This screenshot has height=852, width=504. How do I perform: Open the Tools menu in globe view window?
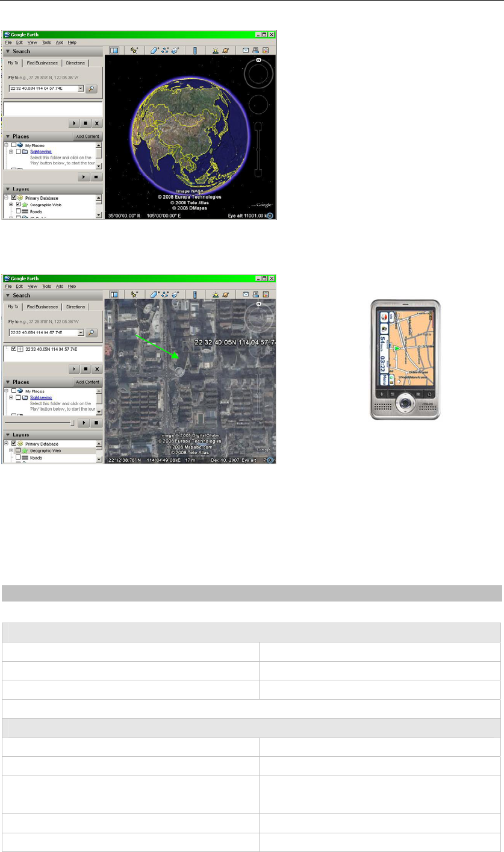(x=46, y=43)
